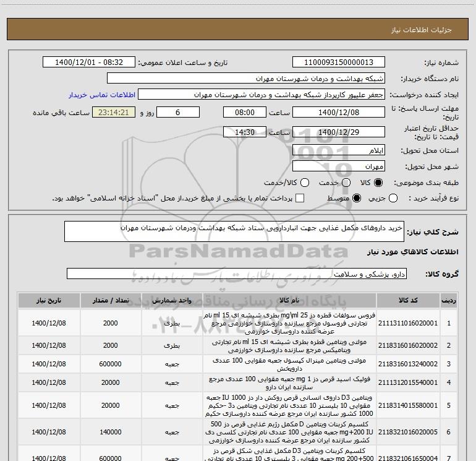Click the validity time 14:30 field
Screen dimensions: 476x461
point(245,132)
